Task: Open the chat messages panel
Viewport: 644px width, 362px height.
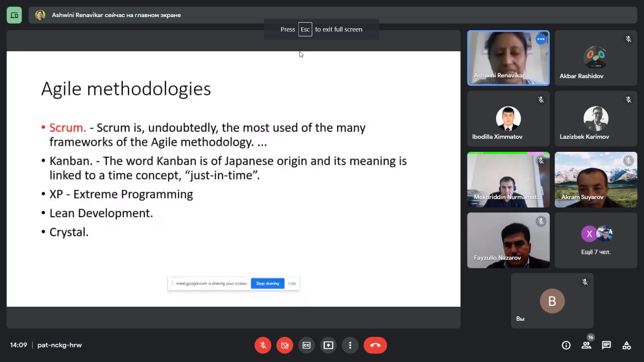Action: [606, 345]
